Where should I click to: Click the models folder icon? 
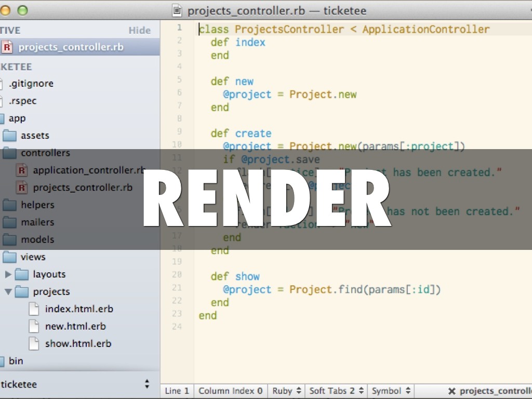click(10, 240)
